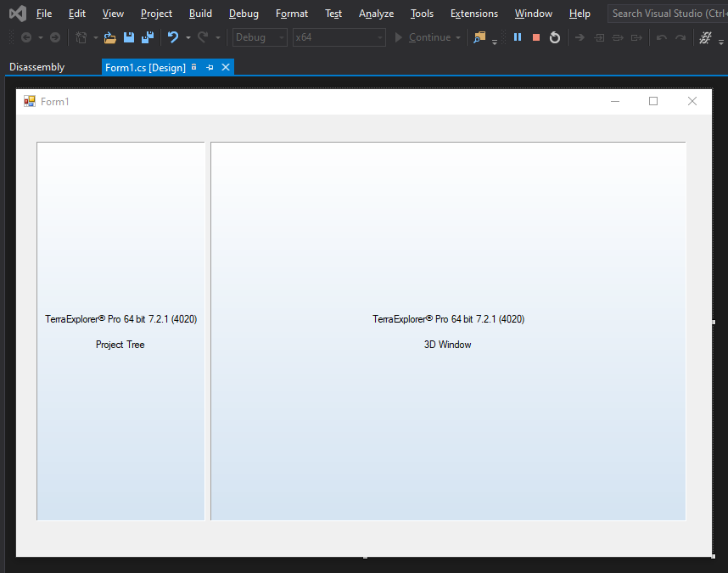Open a file with the folder icon
Image resolution: width=728 pixels, height=573 pixels.
click(110, 37)
